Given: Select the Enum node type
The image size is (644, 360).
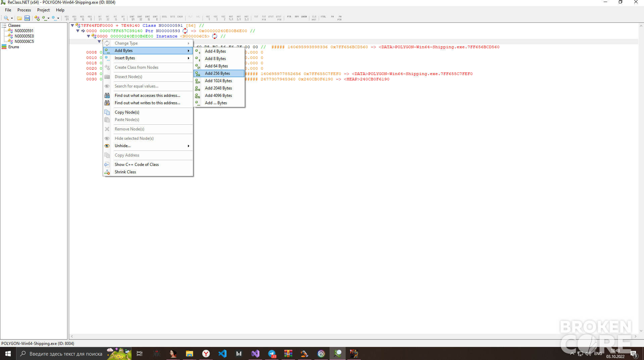Looking at the screenshot, I should tap(180, 17).
